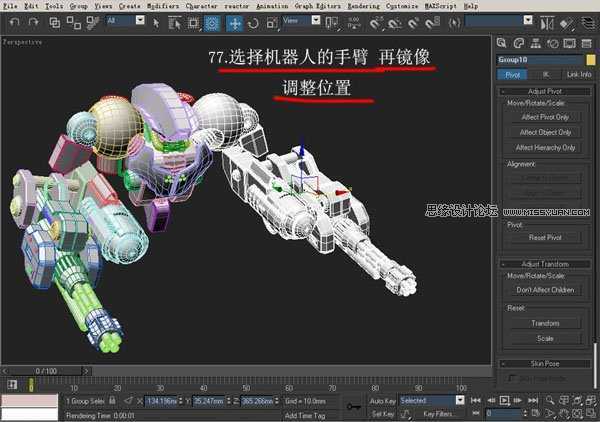600x422 pixels.
Task: Click the Group10 object name field
Action: [x=540, y=60]
